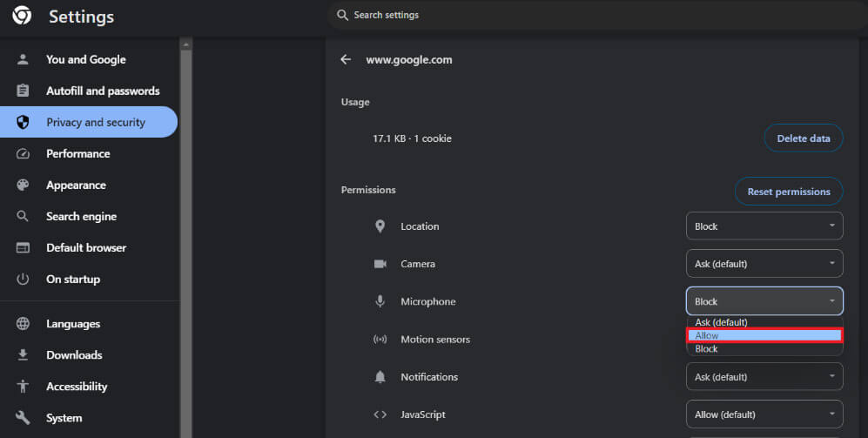
Task: Collapse the Microphone permission dropdown
Action: 764,301
